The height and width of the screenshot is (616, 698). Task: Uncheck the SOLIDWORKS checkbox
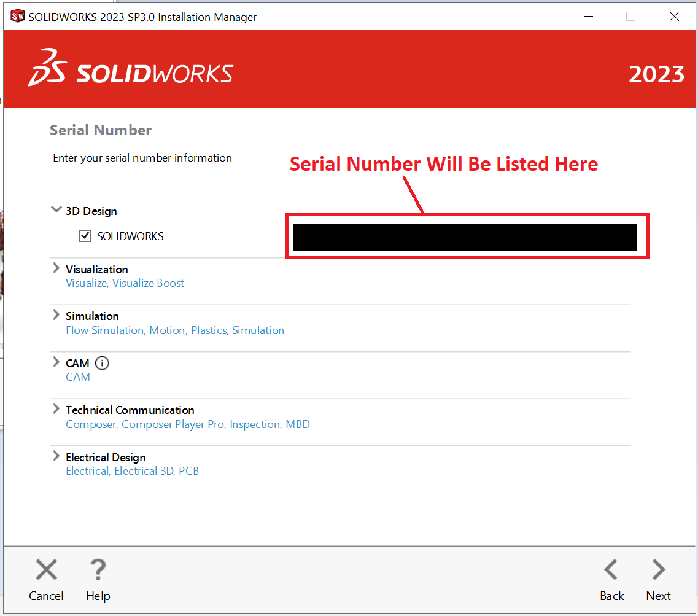tap(85, 236)
